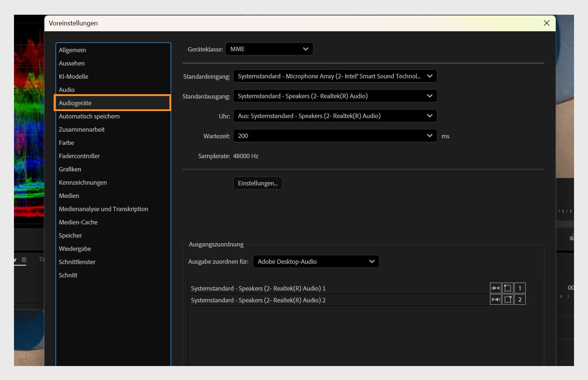Open the panel hamburger menu behind the dialog
588x380 pixels.
(x=24, y=260)
